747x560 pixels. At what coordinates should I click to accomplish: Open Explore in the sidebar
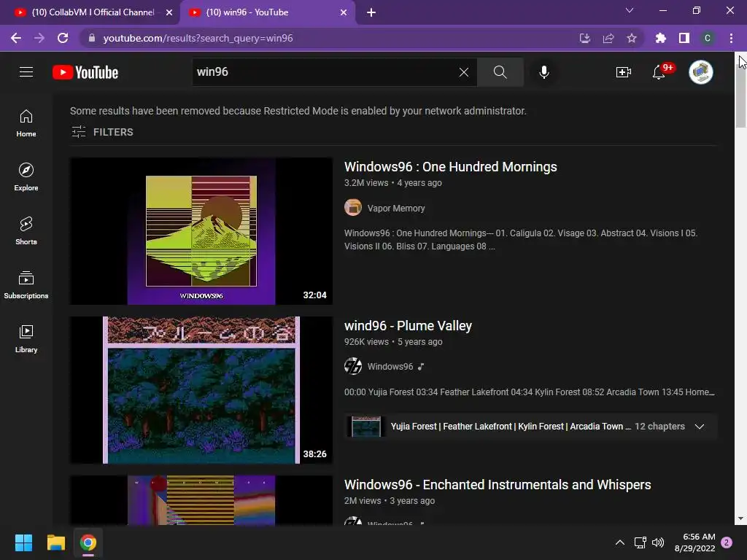[x=26, y=176]
